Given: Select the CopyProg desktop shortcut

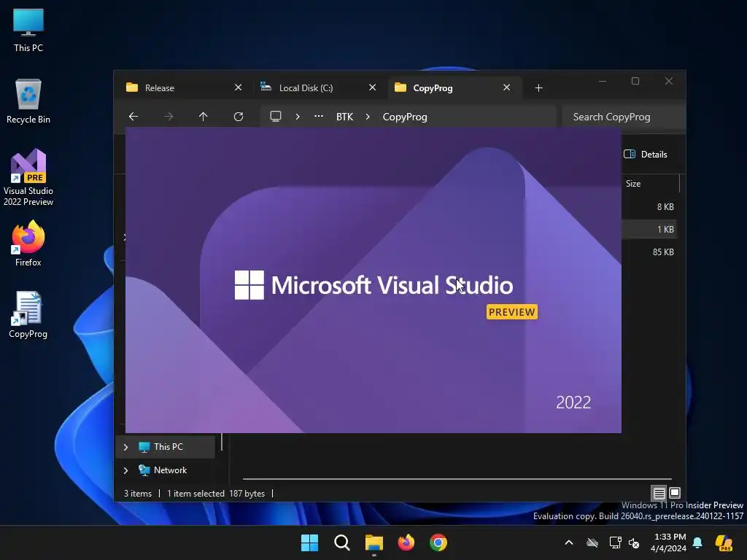Looking at the screenshot, I should [x=28, y=315].
